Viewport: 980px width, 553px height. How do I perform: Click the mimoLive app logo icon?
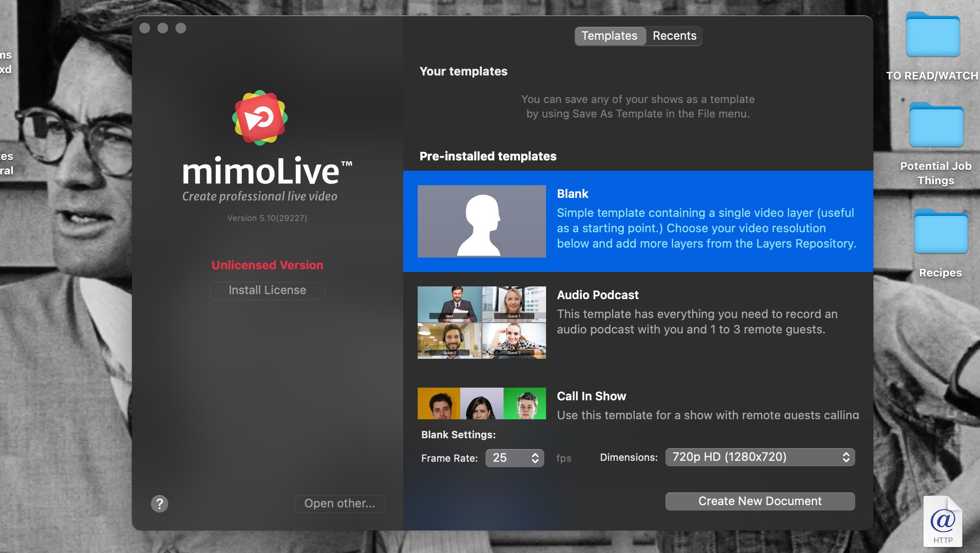coord(260,118)
